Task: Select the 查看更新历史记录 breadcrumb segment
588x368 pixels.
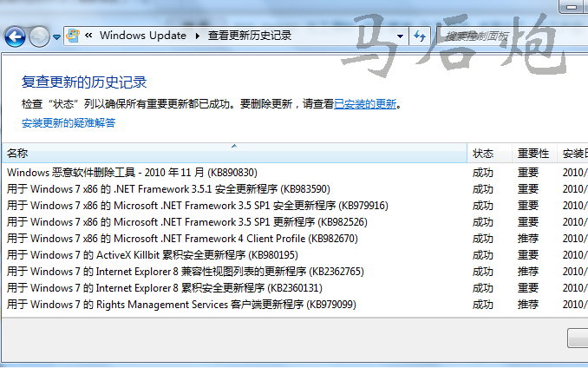Action: pyautogui.click(x=249, y=36)
